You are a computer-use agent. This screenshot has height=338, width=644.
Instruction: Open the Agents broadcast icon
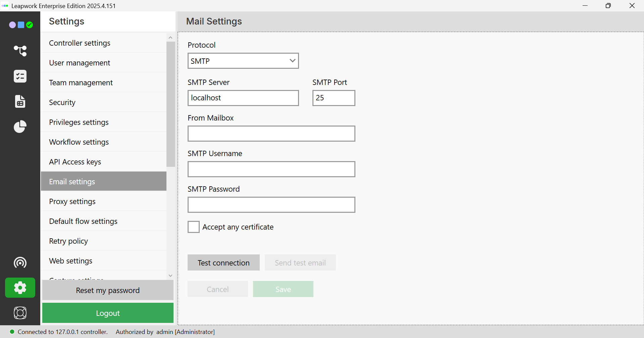tap(20, 262)
